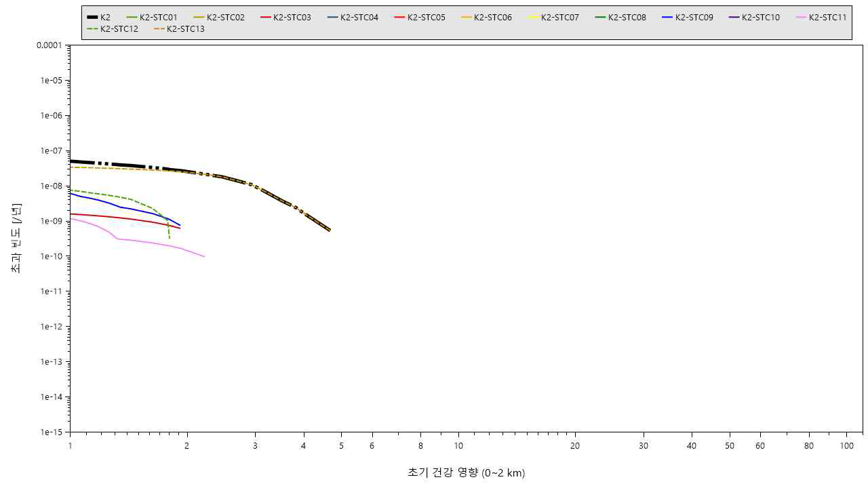
Task: Click the x-axis tick label 8
Action: pos(420,446)
